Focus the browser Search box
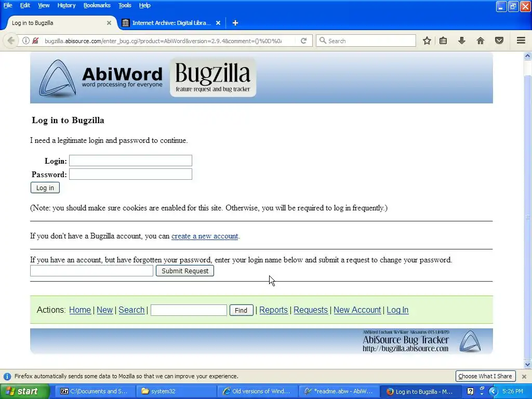This screenshot has height=399, width=532. pos(366,41)
